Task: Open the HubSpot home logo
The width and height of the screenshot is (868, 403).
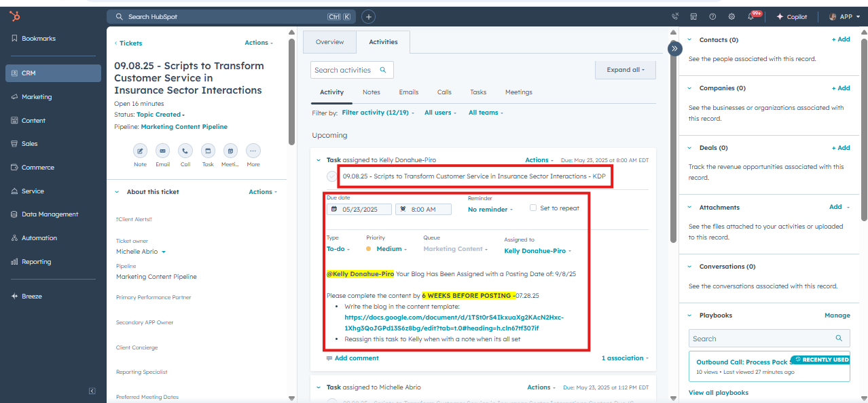Action: coord(14,16)
